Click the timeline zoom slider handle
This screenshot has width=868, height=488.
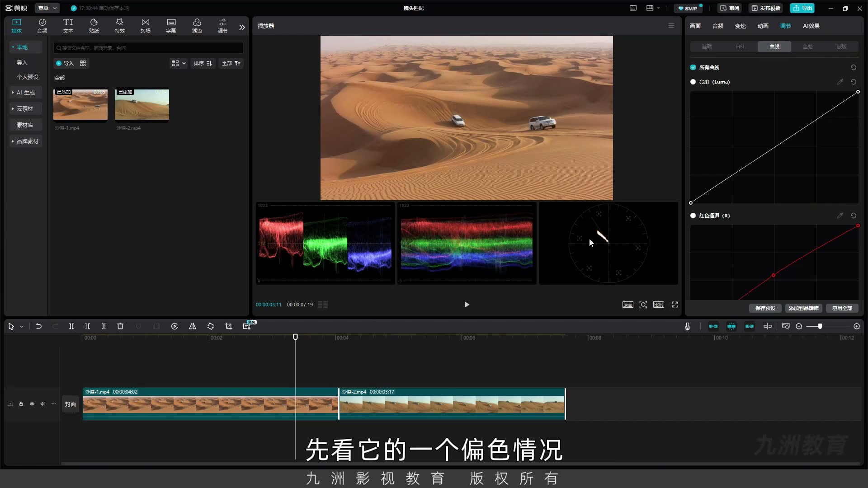(x=820, y=326)
